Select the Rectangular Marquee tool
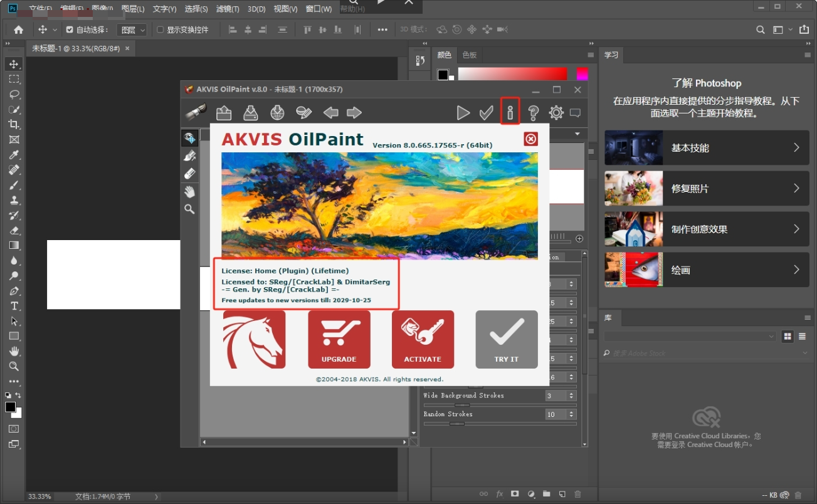This screenshot has width=817, height=504. [x=14, y=79]
